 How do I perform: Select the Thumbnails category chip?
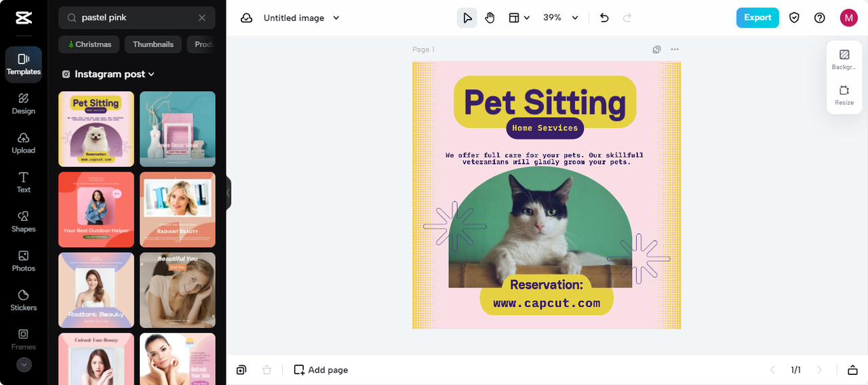tap(153, 45)
